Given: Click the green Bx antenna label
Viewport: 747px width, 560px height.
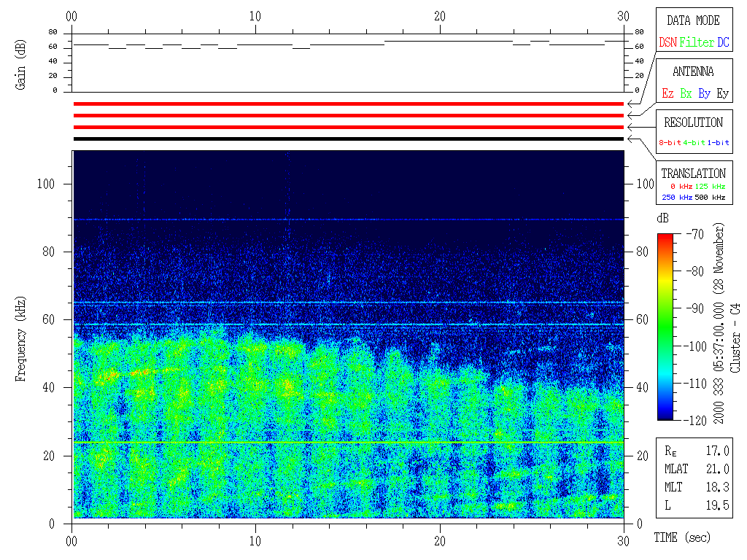Looking at the screenshot, I should pos(686,94).
